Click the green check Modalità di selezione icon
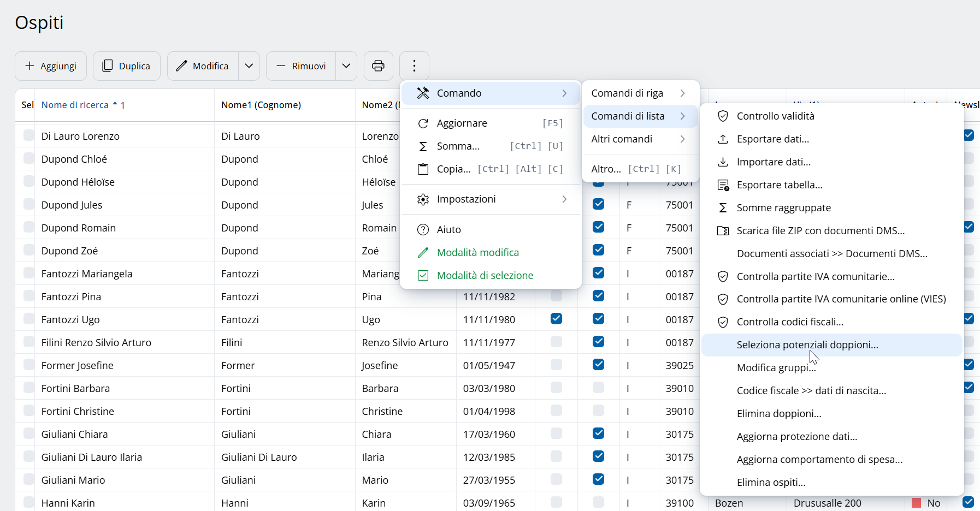This screenshot has width=980, height=511. click(423, 276)
